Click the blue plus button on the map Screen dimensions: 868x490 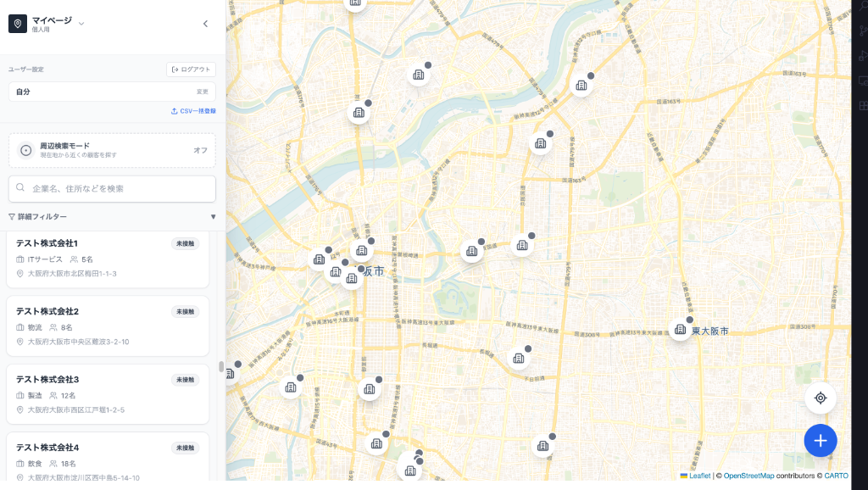point(819,440)
